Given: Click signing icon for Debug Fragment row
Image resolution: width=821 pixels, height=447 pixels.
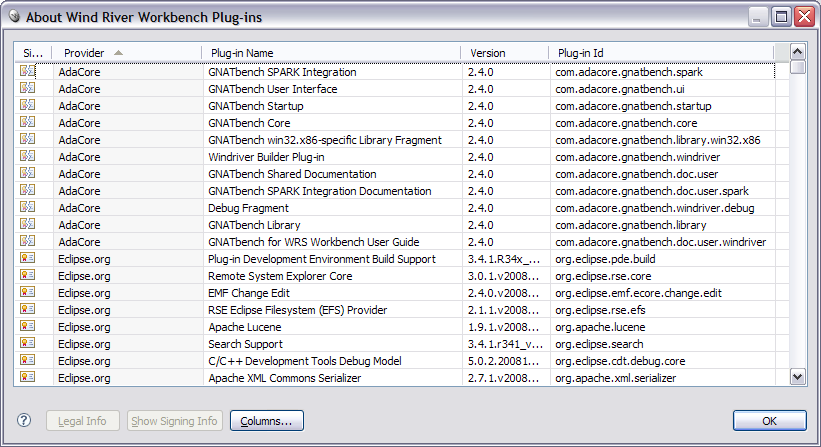Looking at the screenshot, I should pos(28,207).
